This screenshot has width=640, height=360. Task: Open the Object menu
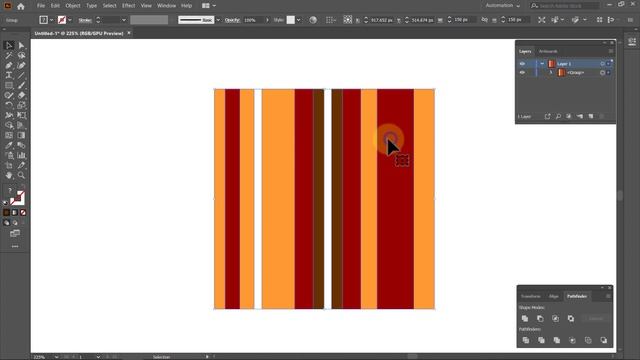(73, 6)
